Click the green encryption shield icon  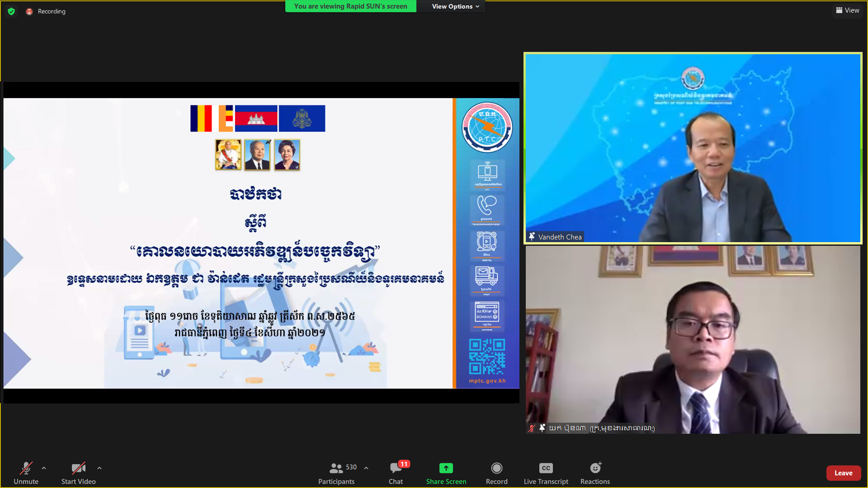(x=11, y=11)
